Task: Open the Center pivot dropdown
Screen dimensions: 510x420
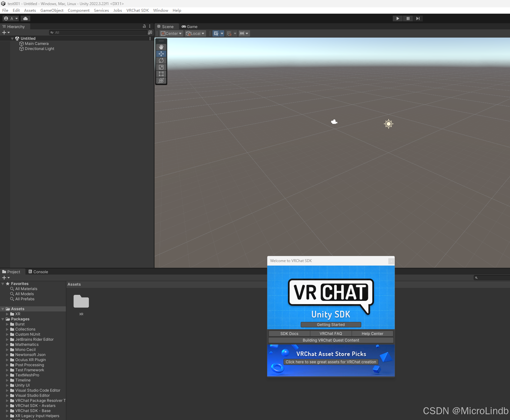Action: coord(171,33)
